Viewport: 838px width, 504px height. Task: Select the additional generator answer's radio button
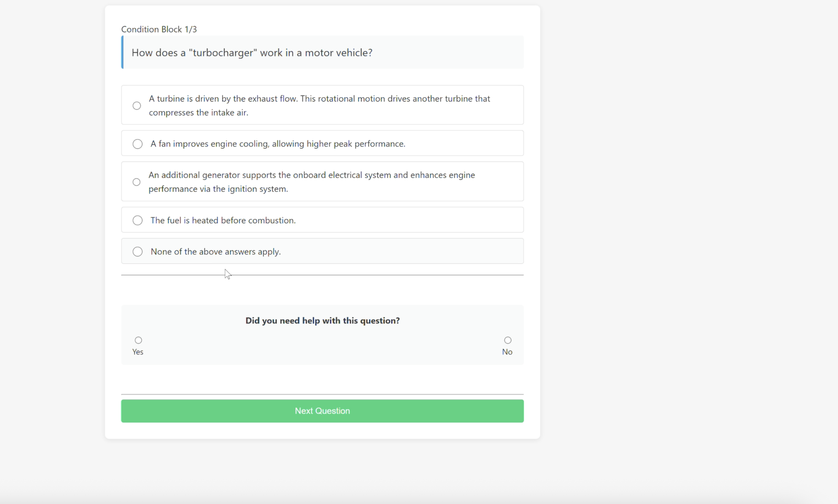click(137, 182)
